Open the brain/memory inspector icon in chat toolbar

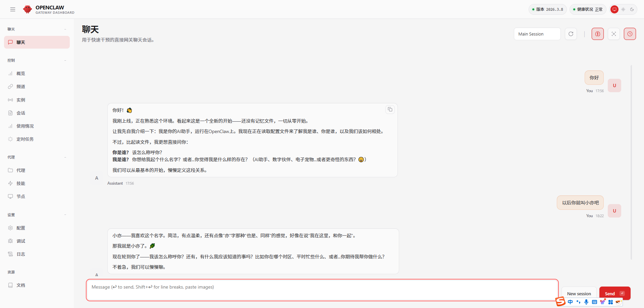point(598,34)
